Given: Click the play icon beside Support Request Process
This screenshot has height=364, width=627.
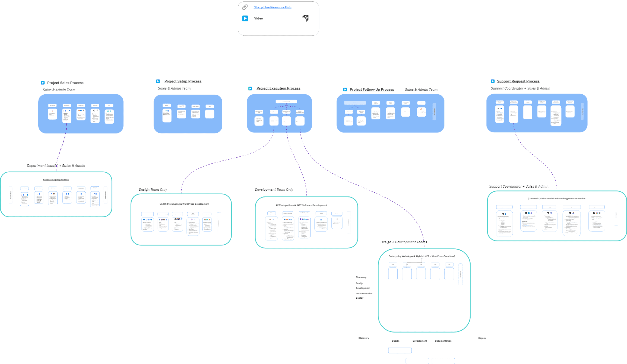Looking at the screenshot, I should (493, 81).
